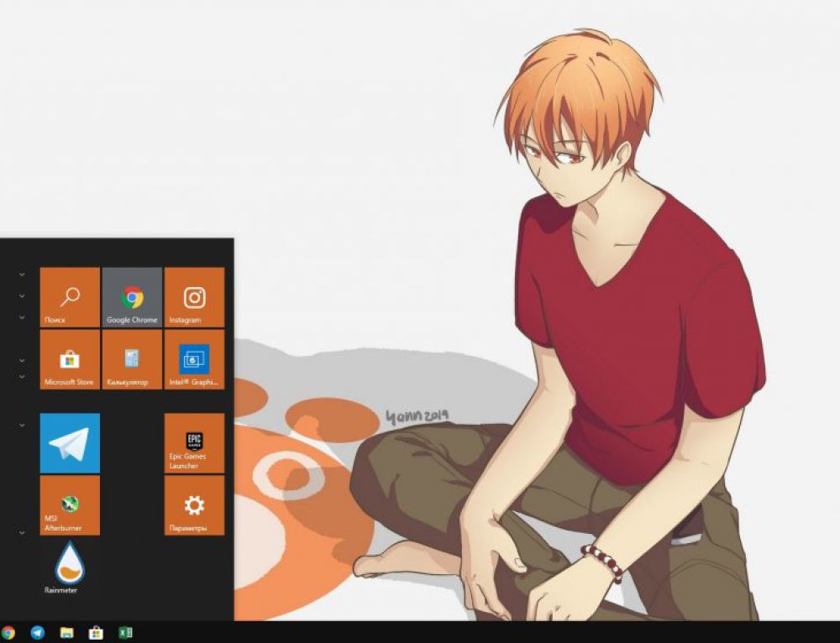Launch Instagram from the Start menu
The image size is (840, 643).
coord(193,298)
